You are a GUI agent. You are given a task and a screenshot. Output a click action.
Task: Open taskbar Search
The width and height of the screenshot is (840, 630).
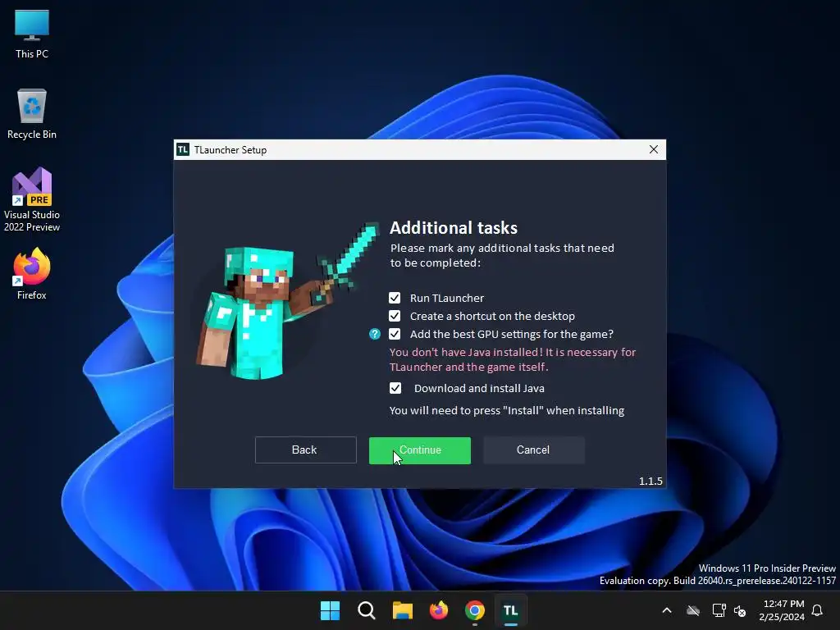pos(367,610)
